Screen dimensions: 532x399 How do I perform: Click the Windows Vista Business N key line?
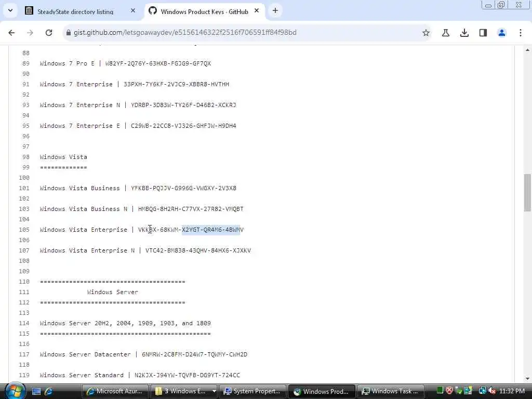coord(141,209)
